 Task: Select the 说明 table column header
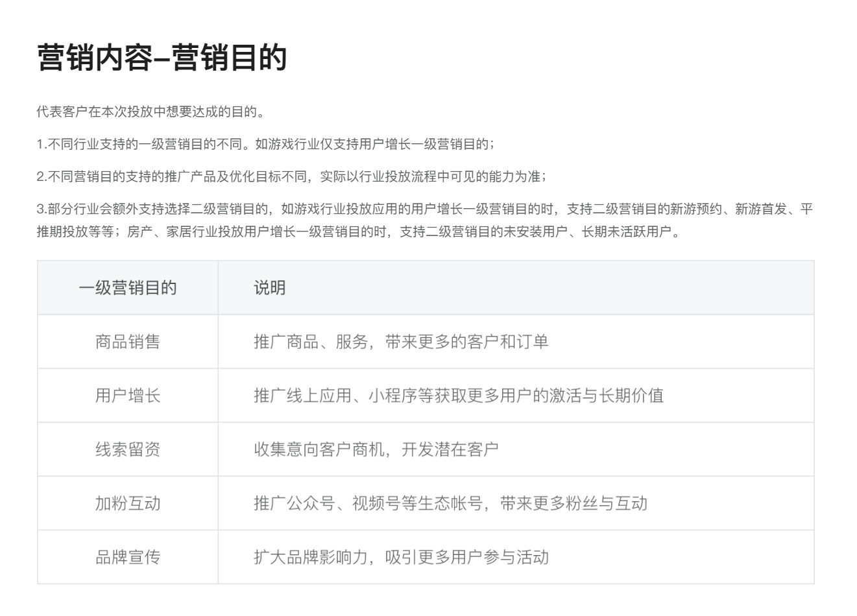(x=269, y=288)
